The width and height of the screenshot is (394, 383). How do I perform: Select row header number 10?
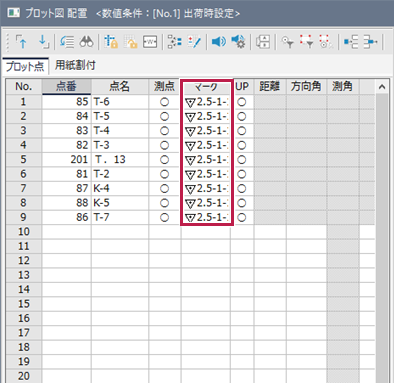point(24,232)
